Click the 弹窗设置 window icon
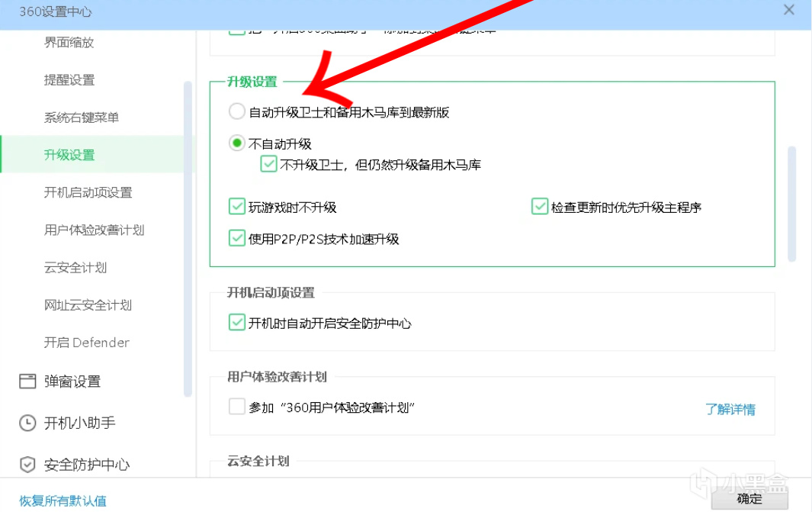 27,382
